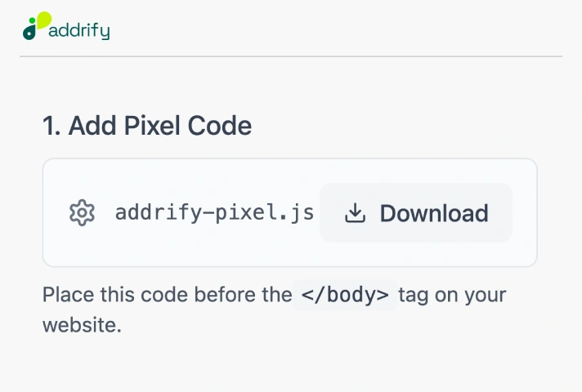
Task: Click the </body> inline code snippet
Action: tap(345, 295)
